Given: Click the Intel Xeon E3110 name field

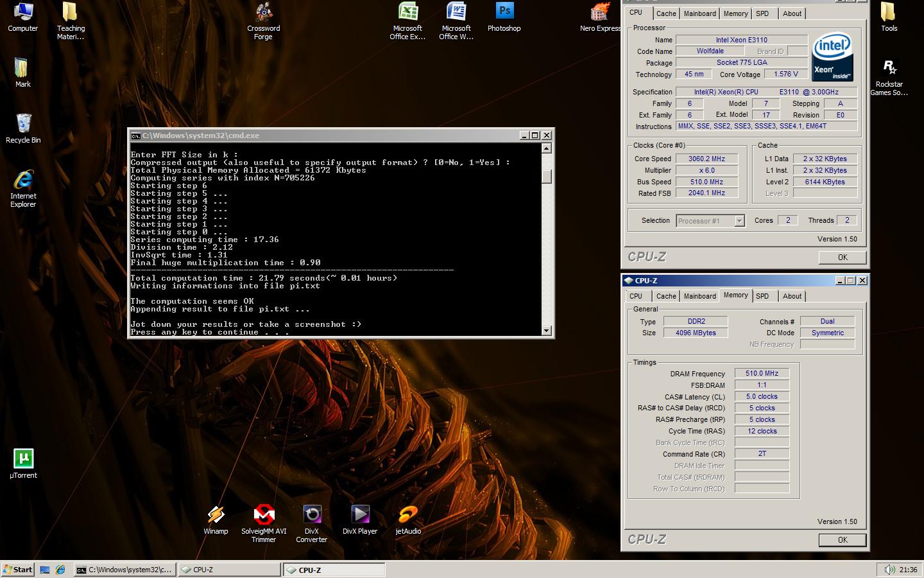Looking at the screenshot, I should [x=741, y=40].
